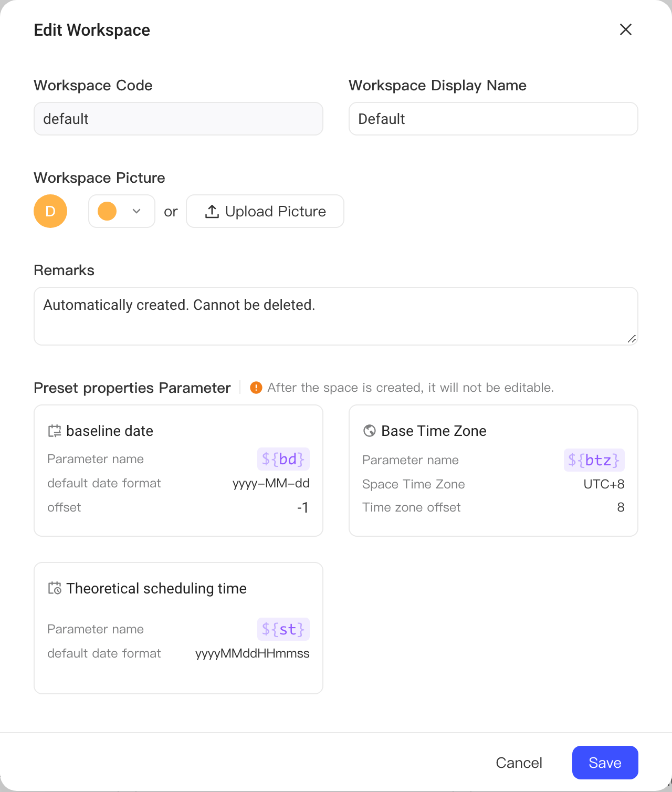The width and height of the screenshot is (672, 792).
Task: Expand the color picker chevron arrow
Action: [x=136, y=211]
